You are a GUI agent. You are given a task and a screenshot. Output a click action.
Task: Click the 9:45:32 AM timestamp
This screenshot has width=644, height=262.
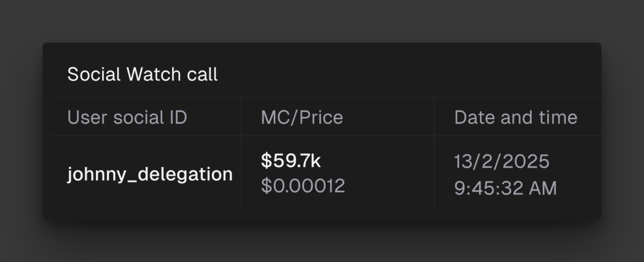(x=505, y=188)
